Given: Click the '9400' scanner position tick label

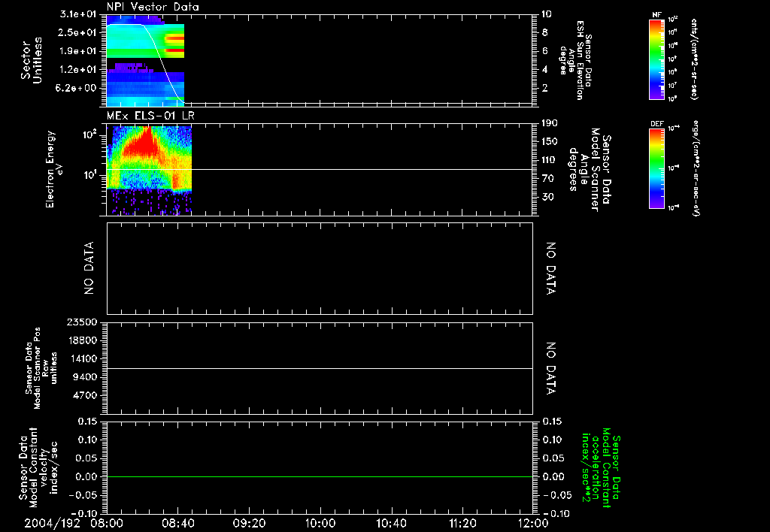Looking at the screenshot, I should (x=85, y=377).
